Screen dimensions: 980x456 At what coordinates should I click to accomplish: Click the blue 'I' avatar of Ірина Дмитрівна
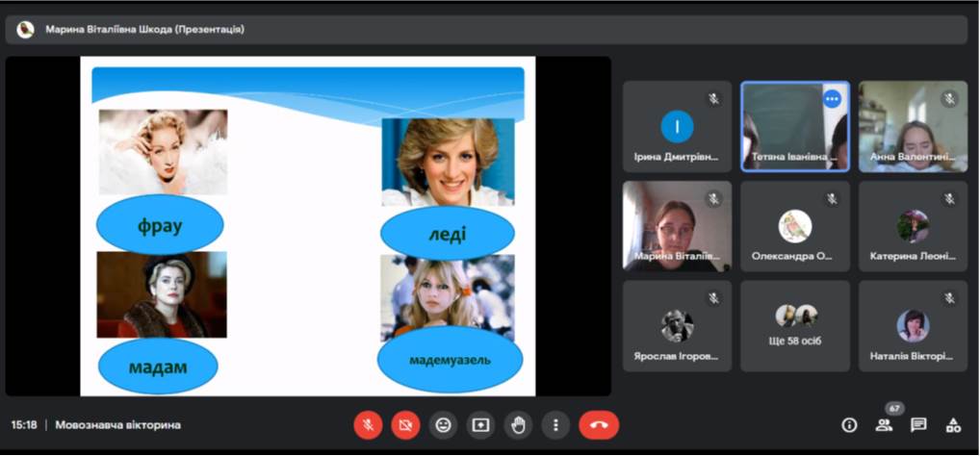pyautogui.click(x=677, y=127)
